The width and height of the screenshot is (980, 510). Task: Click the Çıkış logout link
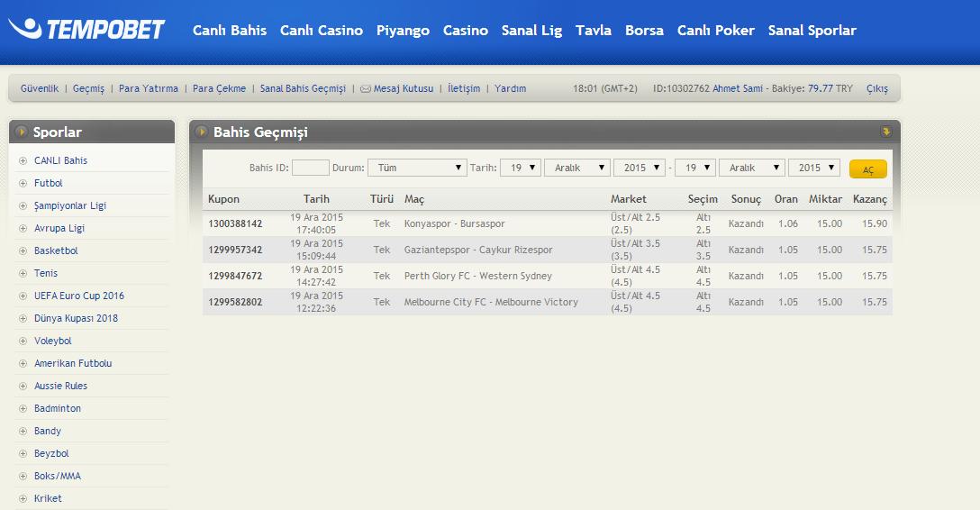click(876, 89)
